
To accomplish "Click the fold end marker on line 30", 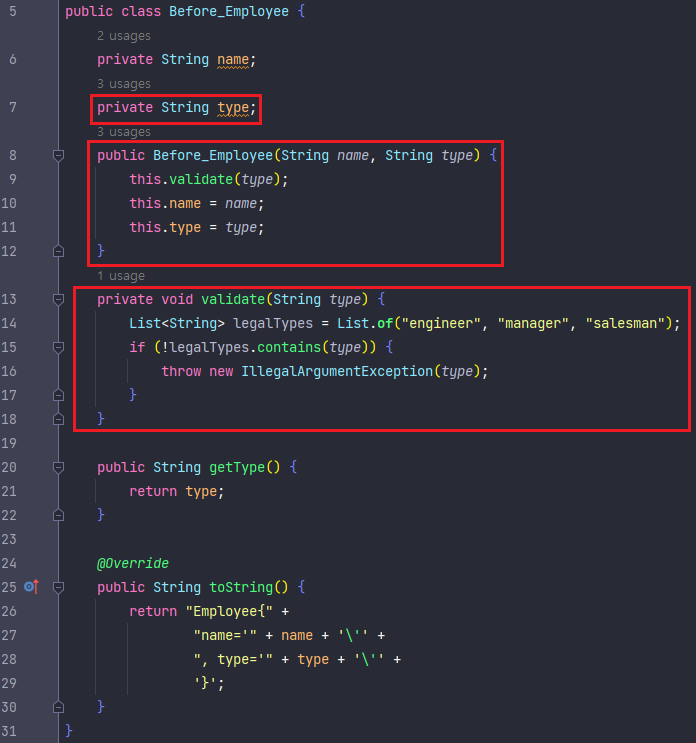I will tap(58, 707).
